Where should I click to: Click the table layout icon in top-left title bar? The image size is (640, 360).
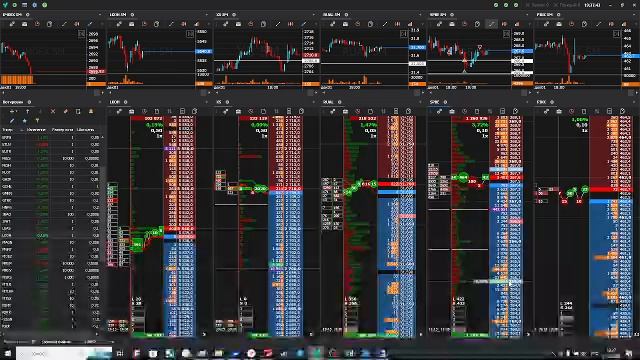(24, 5)
